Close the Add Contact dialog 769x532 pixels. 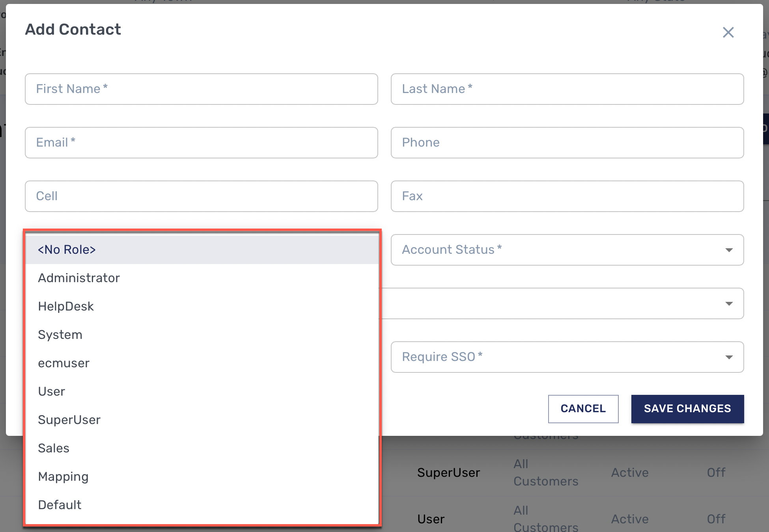pyautogui.click(x=728, y=32)
